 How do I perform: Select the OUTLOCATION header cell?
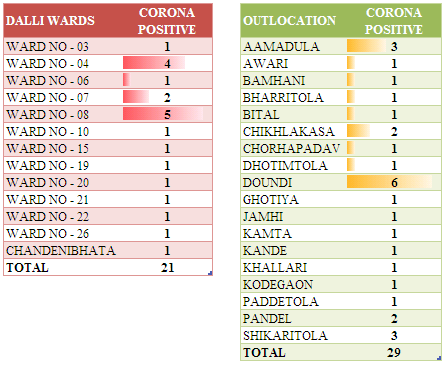(293, 21)
